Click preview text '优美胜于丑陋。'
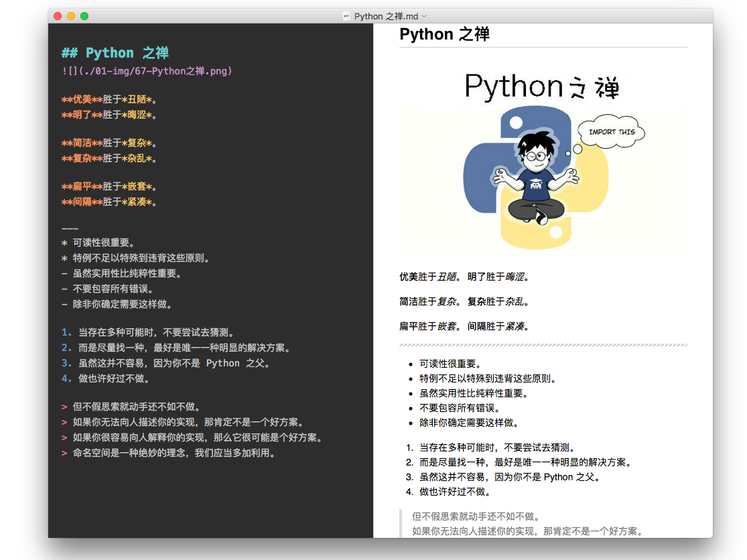The height and width of the screenshot is (560, 747). (x=431, y=277)
